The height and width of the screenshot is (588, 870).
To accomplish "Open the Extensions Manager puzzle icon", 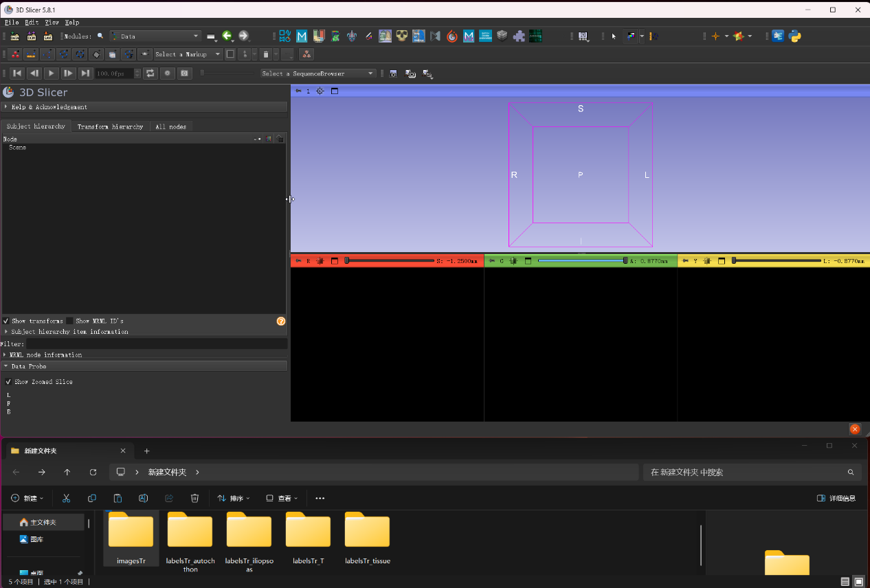I will [519, 36].
